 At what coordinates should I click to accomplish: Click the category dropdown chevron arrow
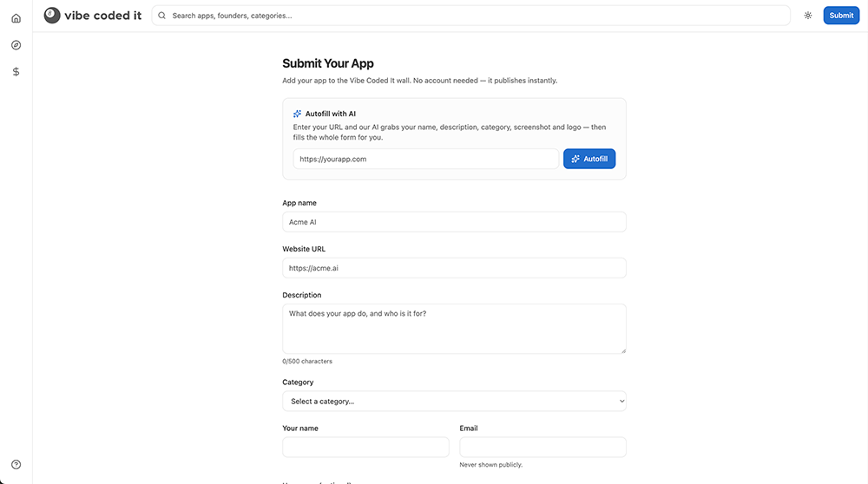[x=621, y=401]
